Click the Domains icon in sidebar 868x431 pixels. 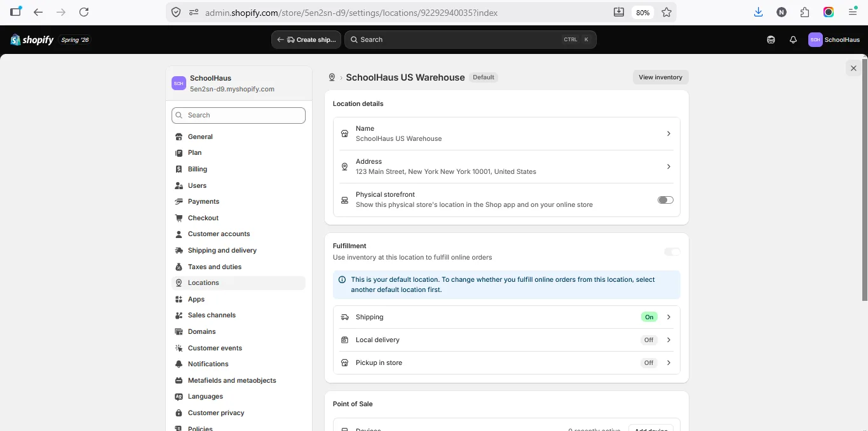(x=179, y=331)
